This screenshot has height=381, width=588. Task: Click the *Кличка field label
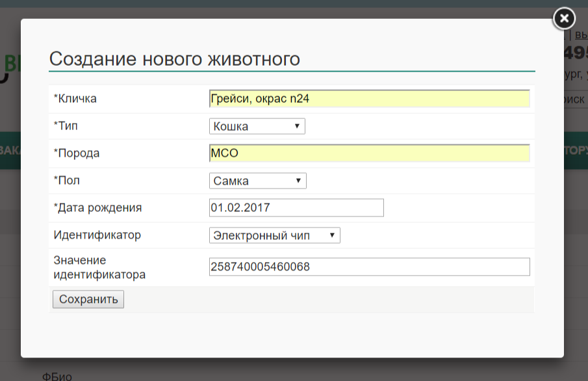point(75,98)
